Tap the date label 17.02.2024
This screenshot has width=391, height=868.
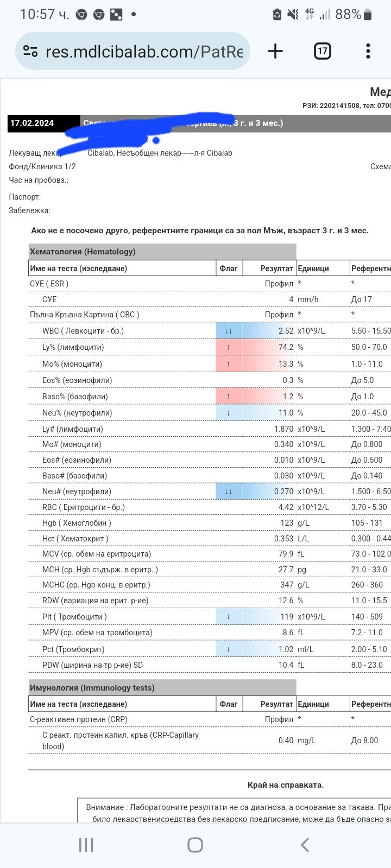click(x=32, y=123)
